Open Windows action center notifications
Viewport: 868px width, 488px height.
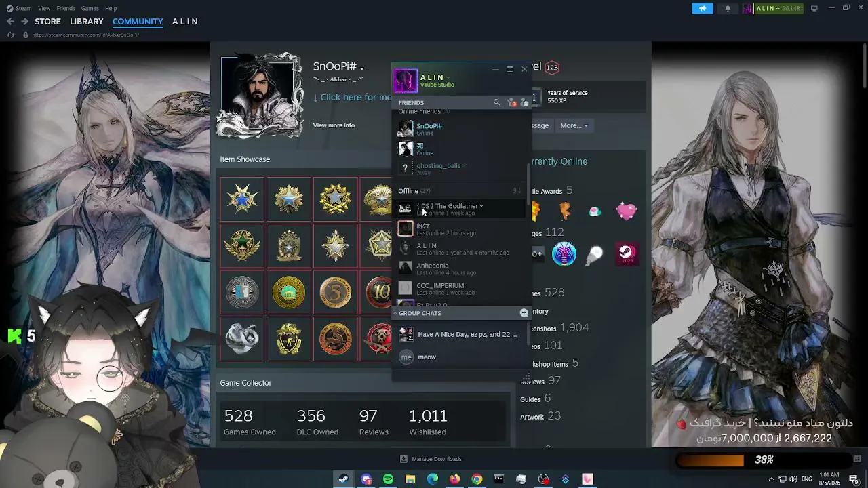(x=853, y=479)
